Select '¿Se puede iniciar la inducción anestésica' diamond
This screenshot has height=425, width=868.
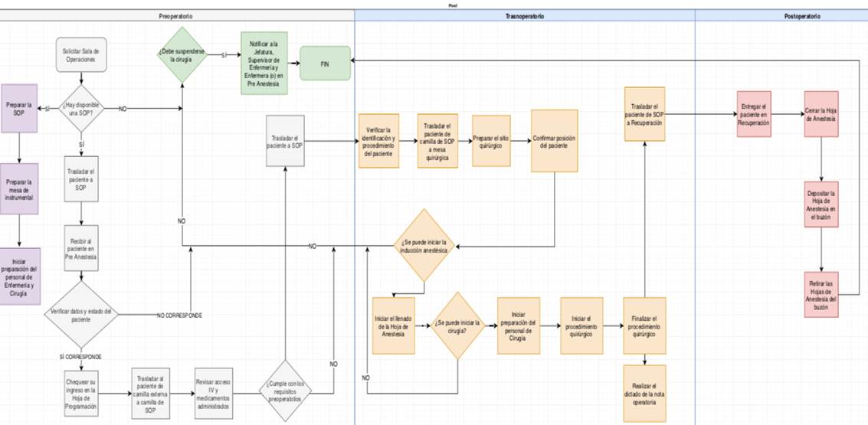click(x=424, y=245)
